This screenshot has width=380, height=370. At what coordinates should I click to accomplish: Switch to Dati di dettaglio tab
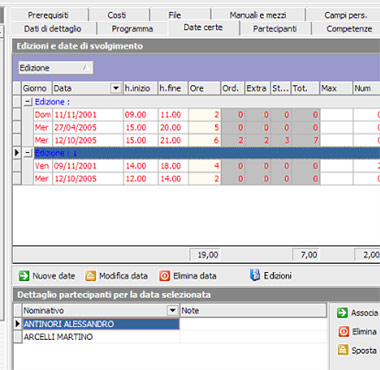point(53,29)
